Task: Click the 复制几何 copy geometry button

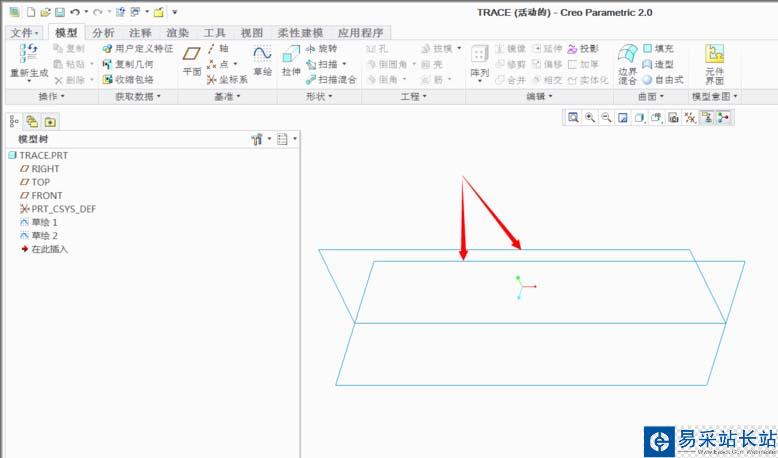Action: (128, 64)
